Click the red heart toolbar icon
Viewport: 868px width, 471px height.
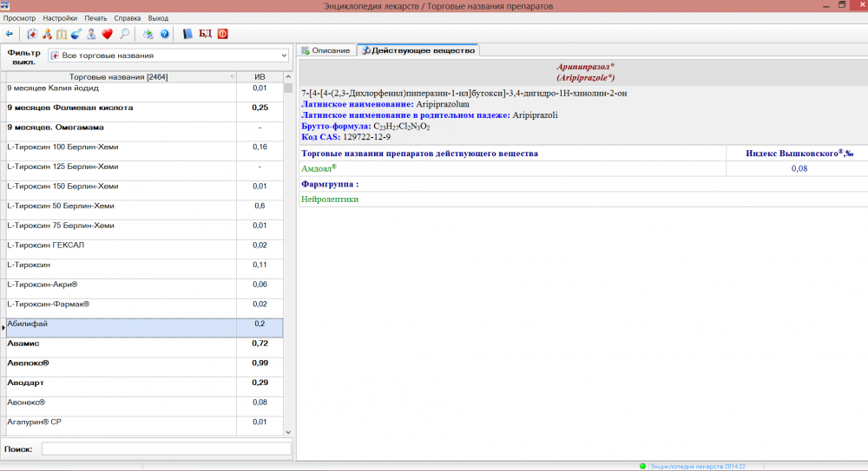click(x=108, y=34)
